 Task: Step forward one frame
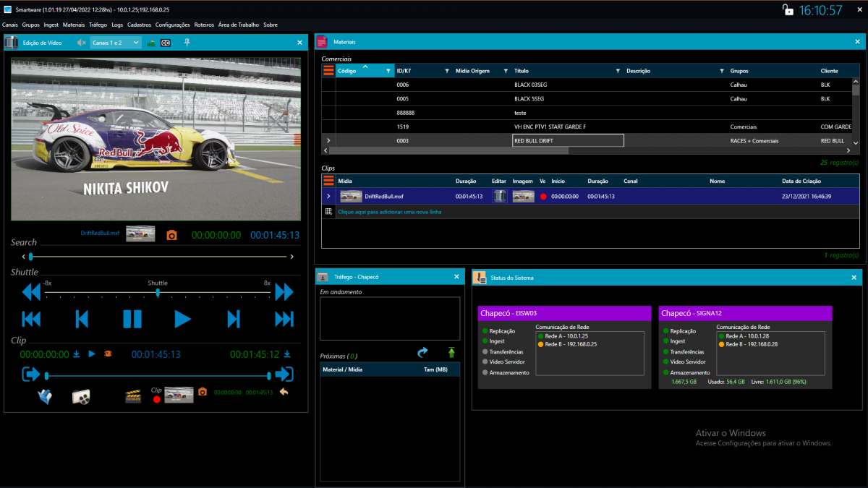234,319
